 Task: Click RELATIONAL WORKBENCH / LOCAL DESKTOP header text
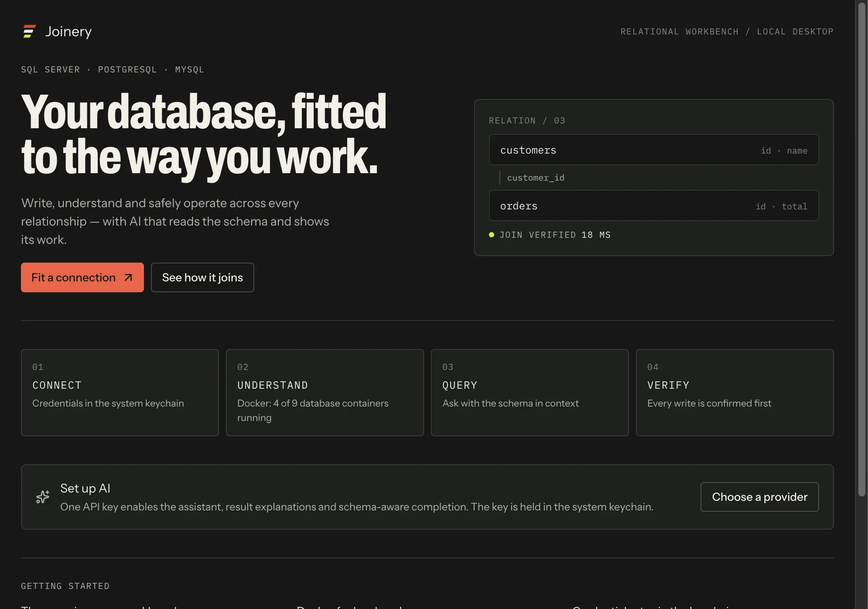(727, 31)
